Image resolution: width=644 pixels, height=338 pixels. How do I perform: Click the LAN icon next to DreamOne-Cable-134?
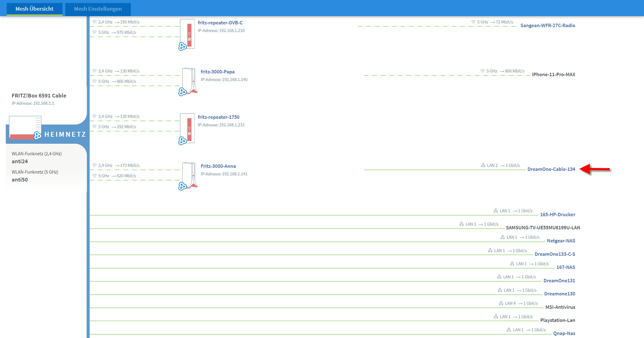pyautogui.click(x=483, y=165)
